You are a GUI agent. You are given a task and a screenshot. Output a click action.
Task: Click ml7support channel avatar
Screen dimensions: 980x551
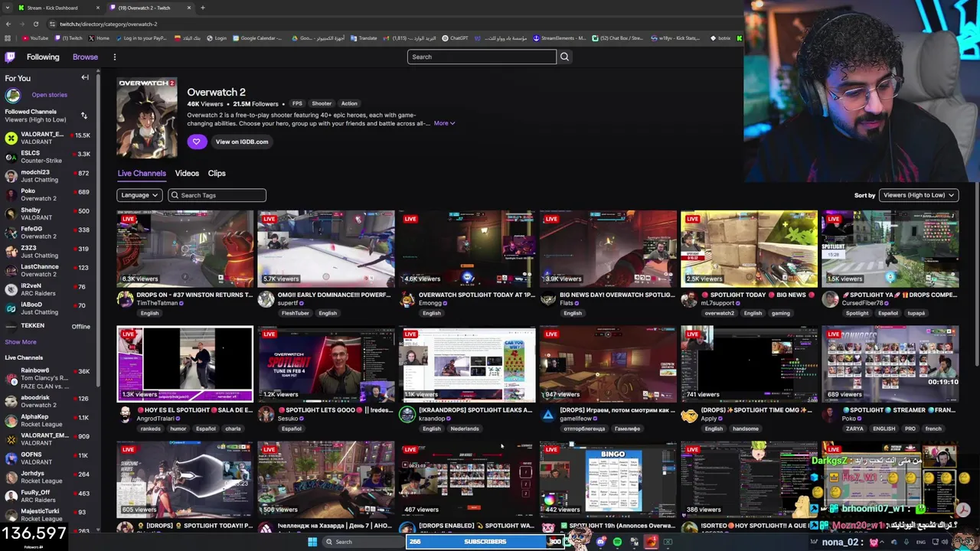tap(689, 299)
